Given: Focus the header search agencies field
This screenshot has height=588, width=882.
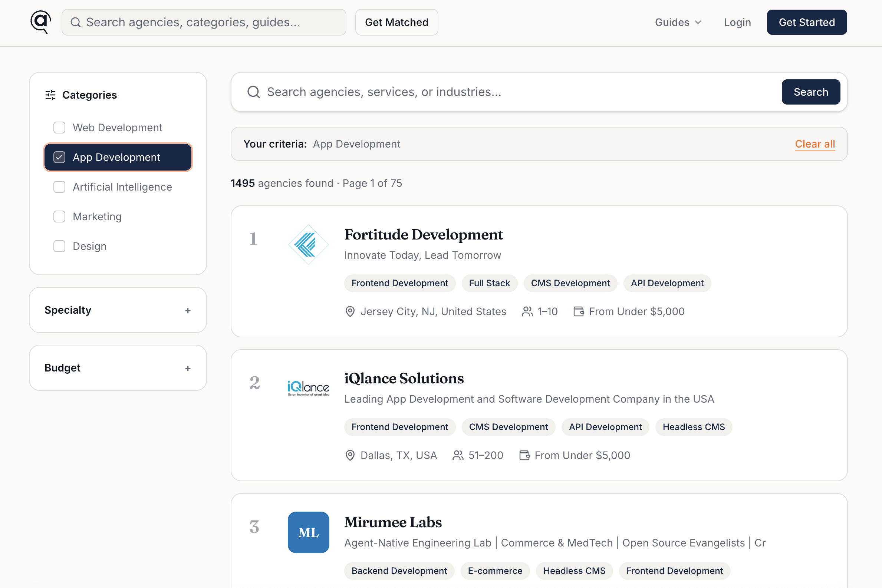Looking at the screenshot, I should tap(204, 23).
